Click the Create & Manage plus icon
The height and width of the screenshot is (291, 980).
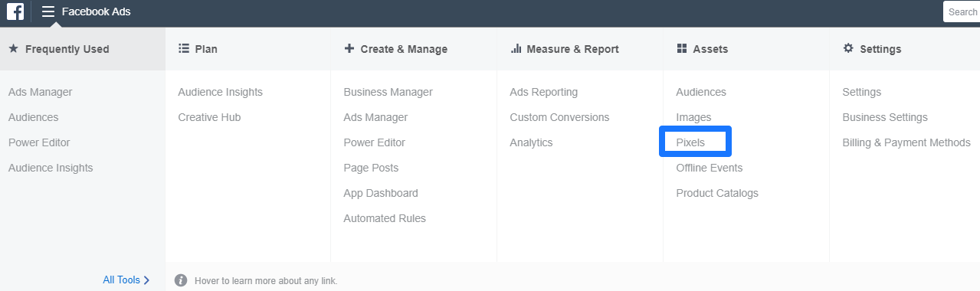coord(349,48)
